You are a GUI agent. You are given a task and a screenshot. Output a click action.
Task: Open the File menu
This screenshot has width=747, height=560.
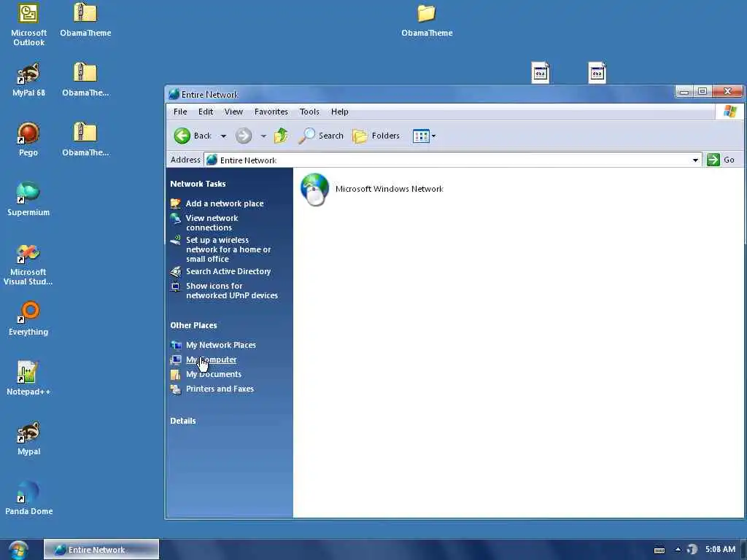pyautogui.click(x=180, y=112)
